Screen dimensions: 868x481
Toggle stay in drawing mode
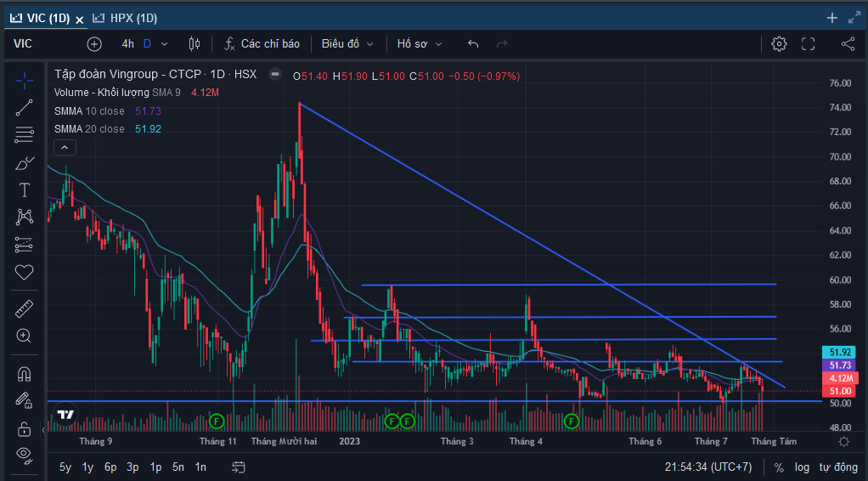25,400
